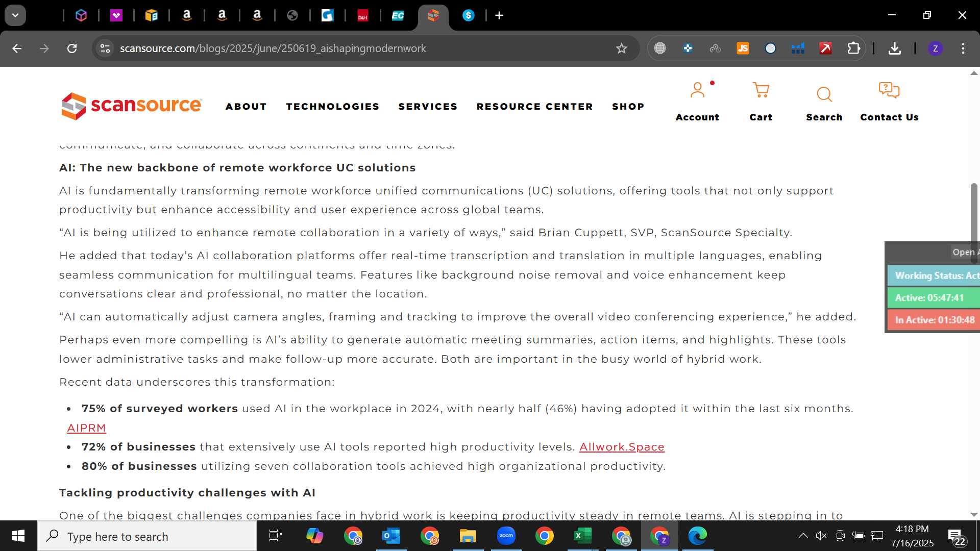
Task: Open the blue cross extension icon
Action: coord(688,48)
